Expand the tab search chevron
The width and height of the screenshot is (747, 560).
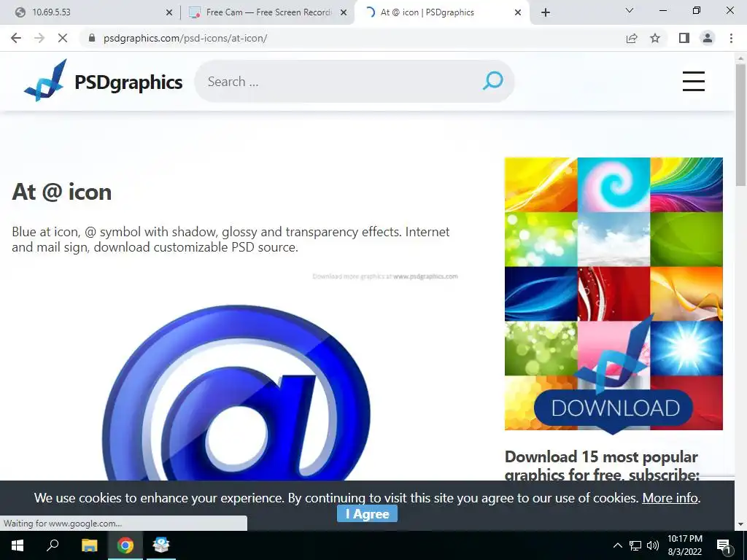pyautogui.click(x=630, y=10)
